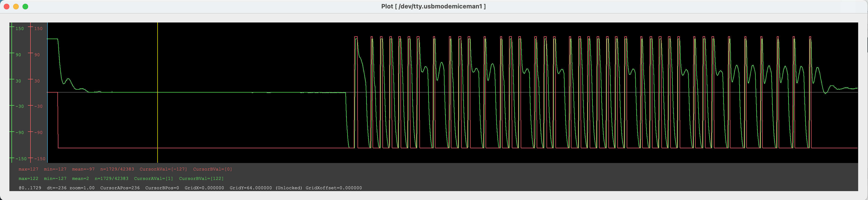This screenshot has width=868, height=200.
Task: Click the green CursorBVal=[122] readout
Action: [x=201, y=179]
